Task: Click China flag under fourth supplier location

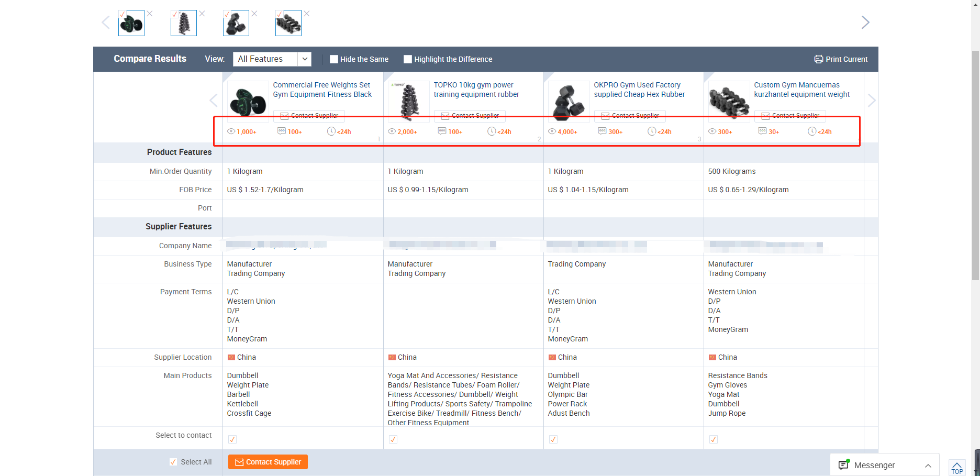Action: 712,358
